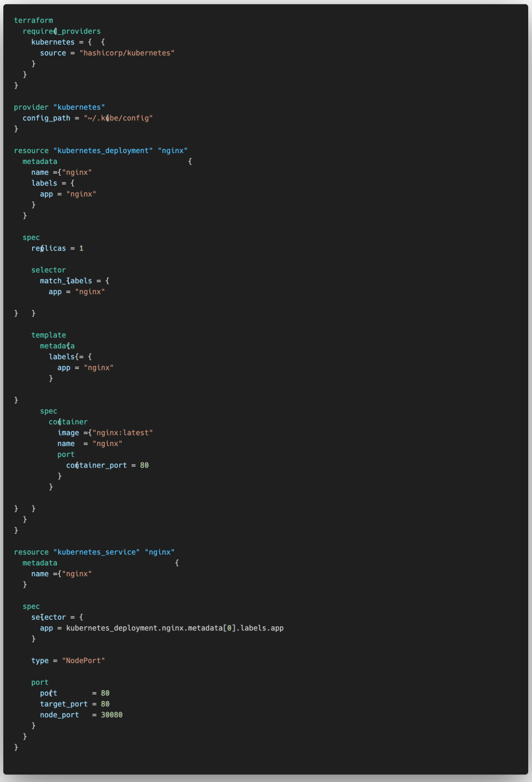Select the "config_path" attribute
This screenshot has height=782, width=532.
point(46,118)
